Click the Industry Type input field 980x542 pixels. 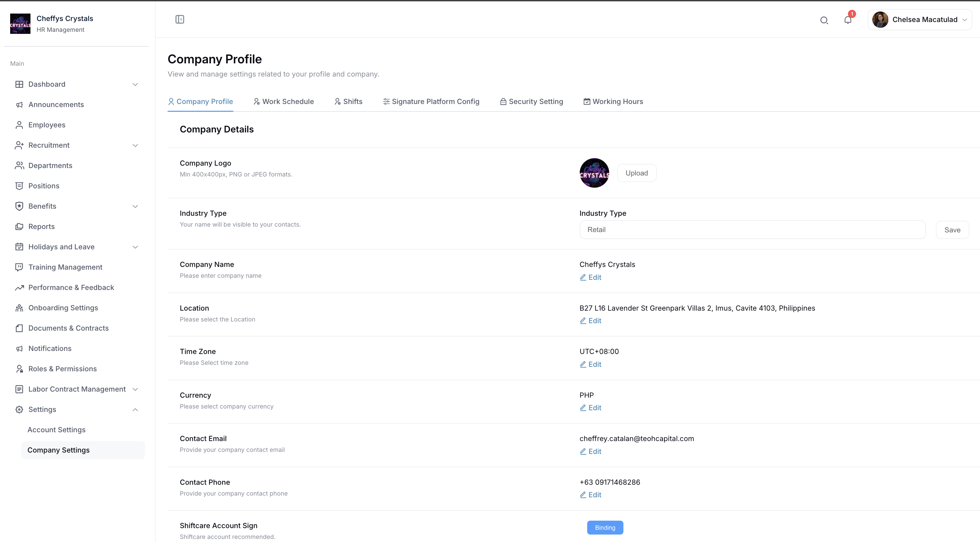click(752, 230)
